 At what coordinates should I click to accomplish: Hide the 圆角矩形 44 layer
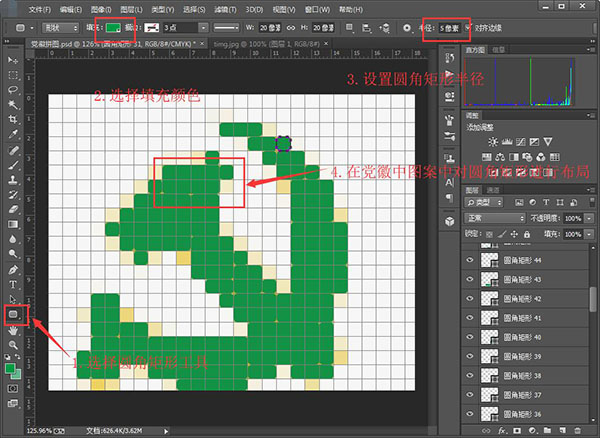[x=470, y=260]
